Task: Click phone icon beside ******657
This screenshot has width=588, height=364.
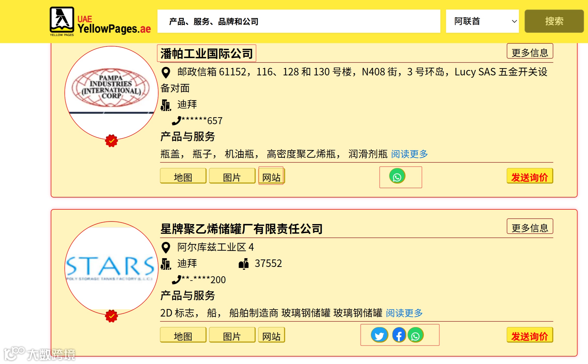Action: pyautogui.click(x=176, y=121)
